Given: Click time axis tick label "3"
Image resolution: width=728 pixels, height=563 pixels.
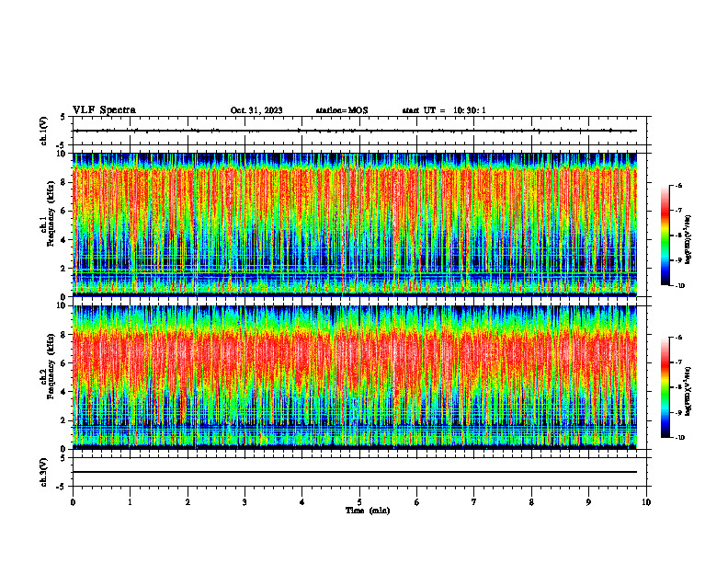Looking at the screenshot, I should [245, 502].
